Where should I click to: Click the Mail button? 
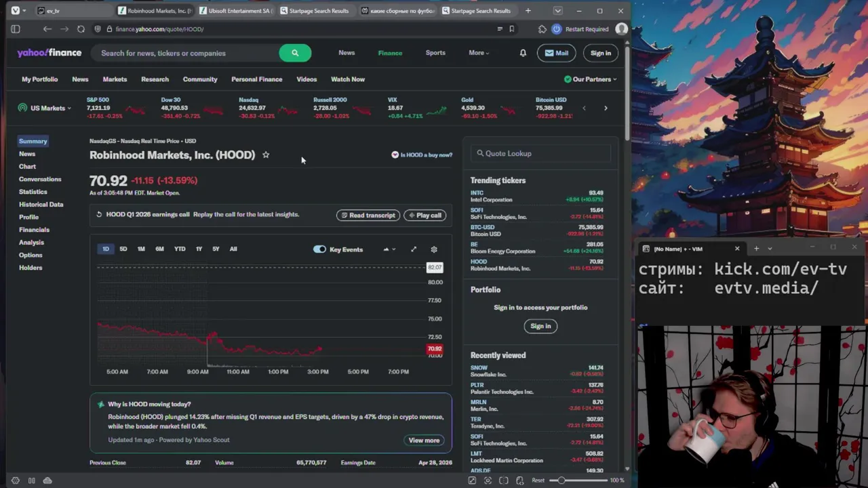coord(557,53)
